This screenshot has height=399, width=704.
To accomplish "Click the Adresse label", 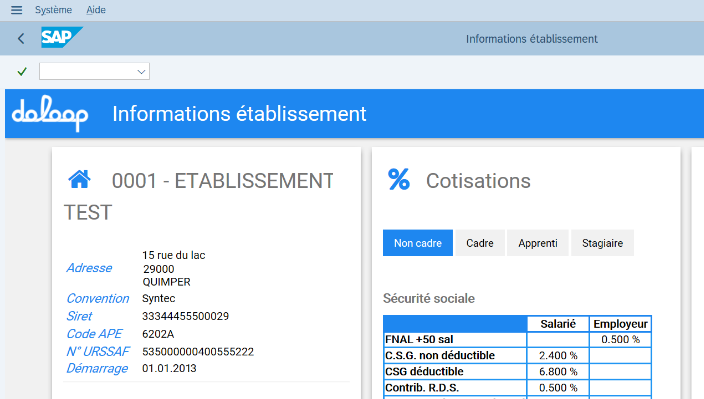I will [x=89, y=268].
